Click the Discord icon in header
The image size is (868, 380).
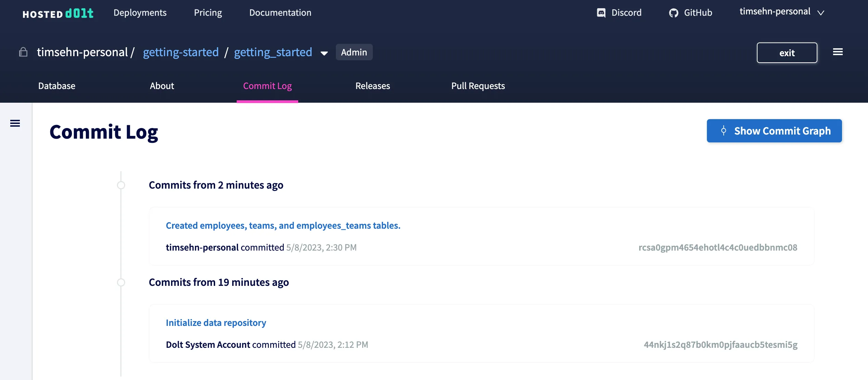click(601, 13)
